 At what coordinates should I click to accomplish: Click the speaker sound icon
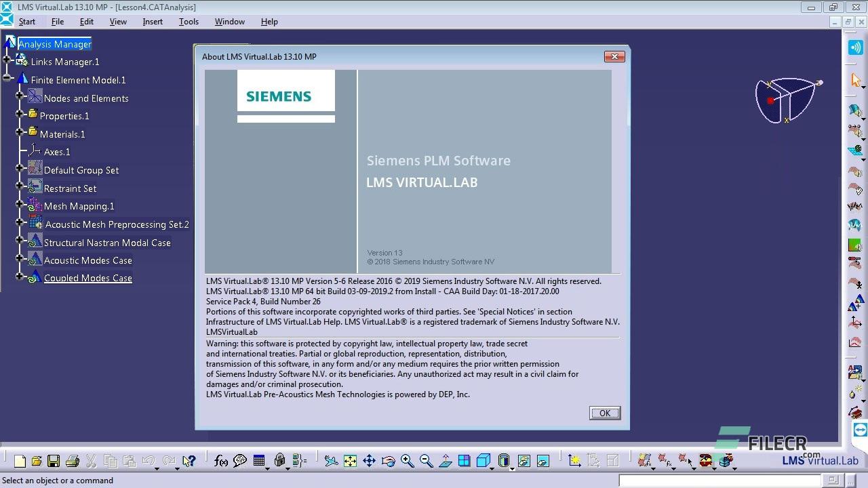(x=856, y=48)
